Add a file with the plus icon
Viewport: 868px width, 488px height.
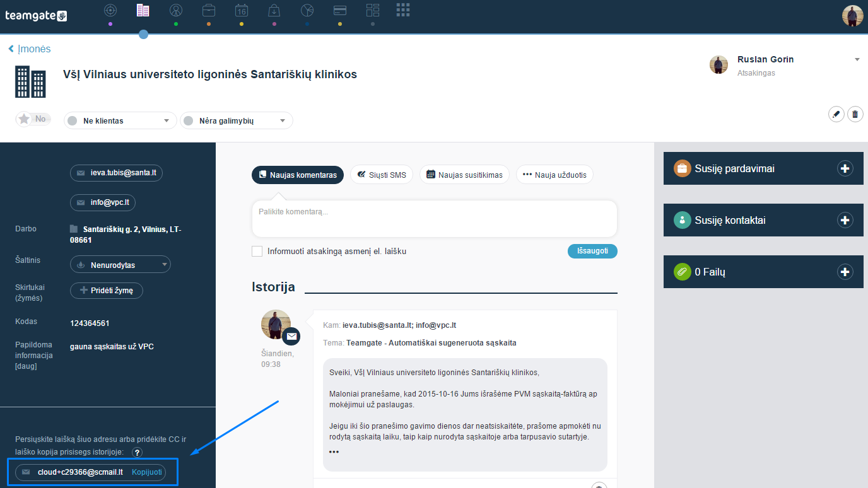pyautogui.click(x=845, y=272)
